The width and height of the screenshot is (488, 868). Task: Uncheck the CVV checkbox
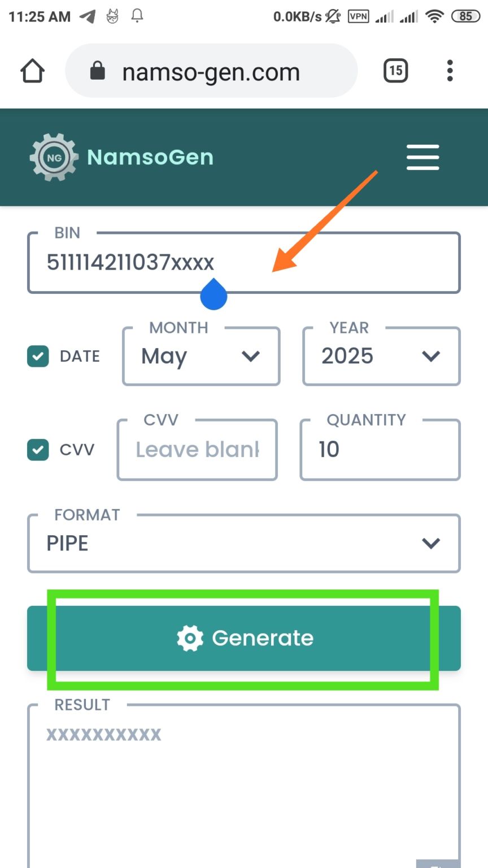38,450
